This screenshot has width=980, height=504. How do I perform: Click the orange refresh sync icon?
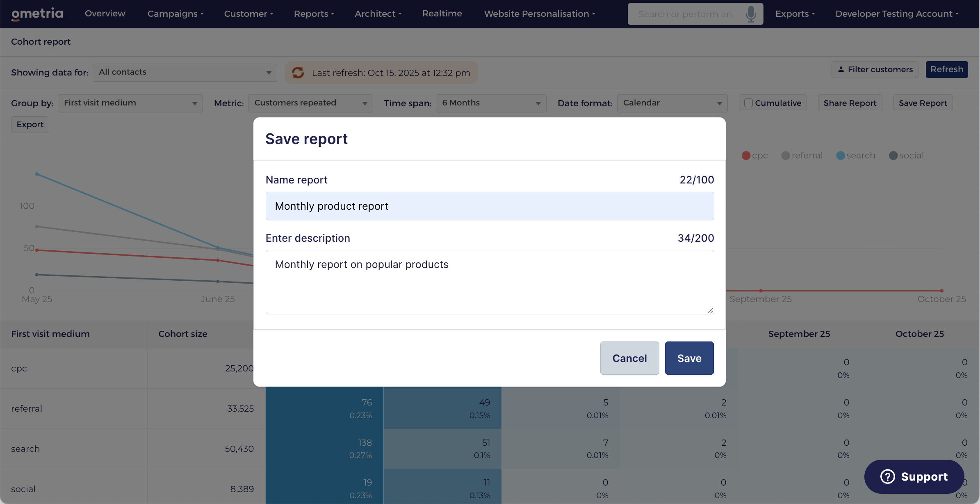coord(298,73)
